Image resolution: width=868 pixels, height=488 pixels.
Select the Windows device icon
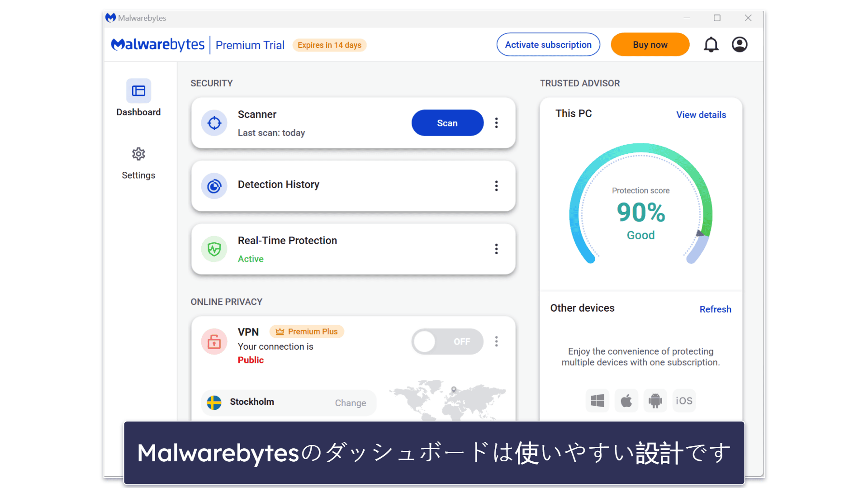coord(597,401)
